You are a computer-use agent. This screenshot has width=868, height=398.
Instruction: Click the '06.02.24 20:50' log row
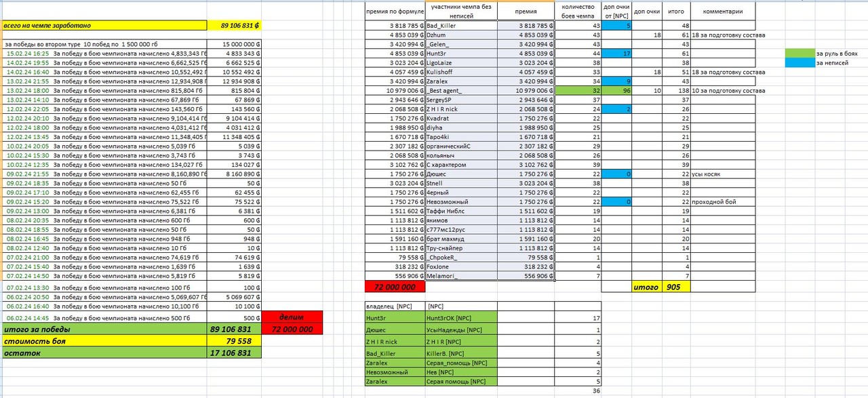[x=104, y=297]
